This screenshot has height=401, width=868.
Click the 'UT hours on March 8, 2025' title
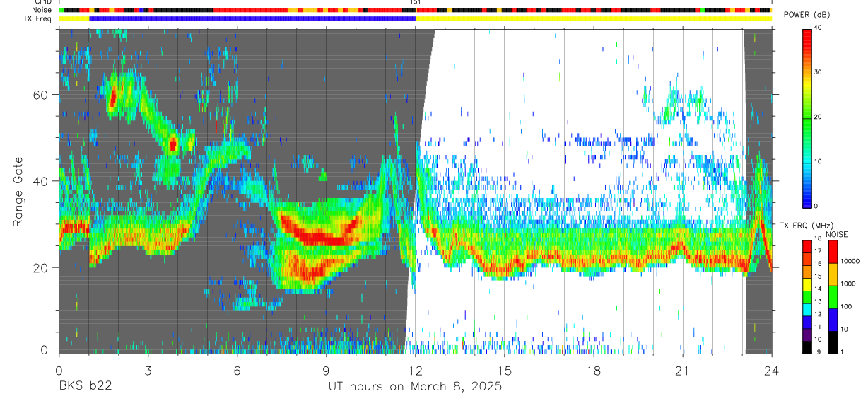click(415, 387)
